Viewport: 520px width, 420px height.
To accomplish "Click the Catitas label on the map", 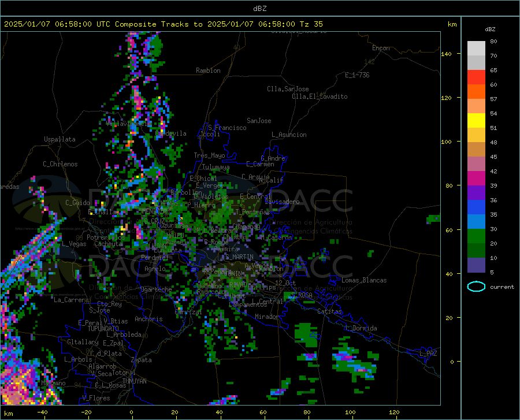I will [x=329, y=311].
